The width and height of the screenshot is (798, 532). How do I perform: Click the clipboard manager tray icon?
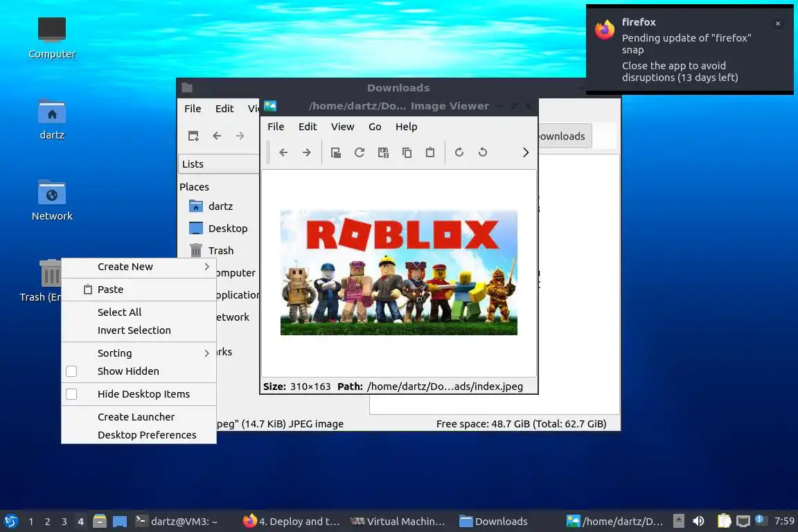point(724,521)
